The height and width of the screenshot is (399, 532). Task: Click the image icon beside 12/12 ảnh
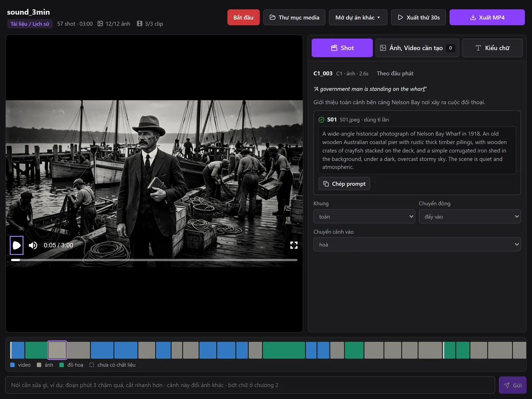(100, 24)
